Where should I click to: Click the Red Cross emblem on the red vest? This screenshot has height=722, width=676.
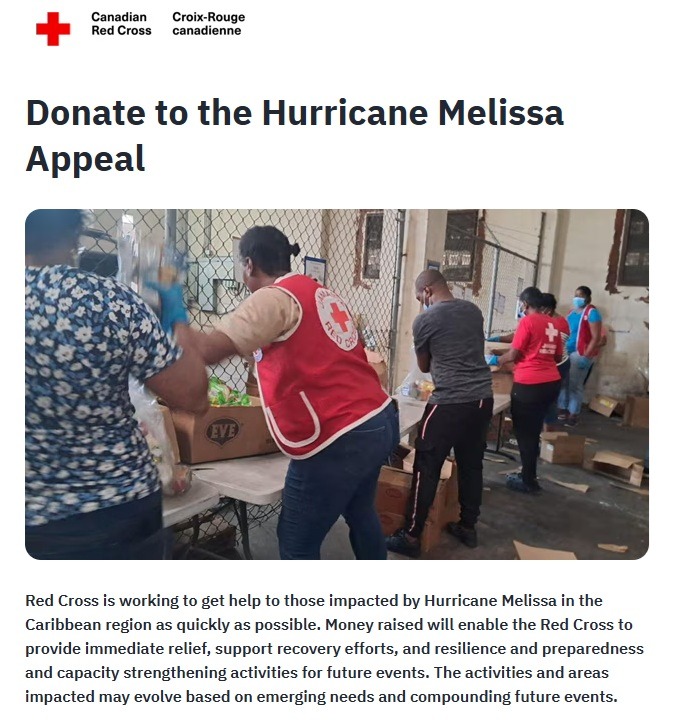click(338, 318)
